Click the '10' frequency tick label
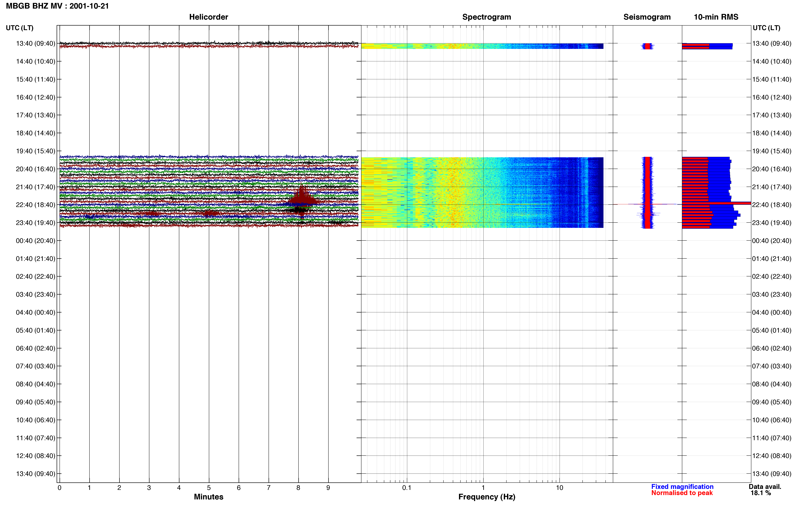 [x=559, y=487]
